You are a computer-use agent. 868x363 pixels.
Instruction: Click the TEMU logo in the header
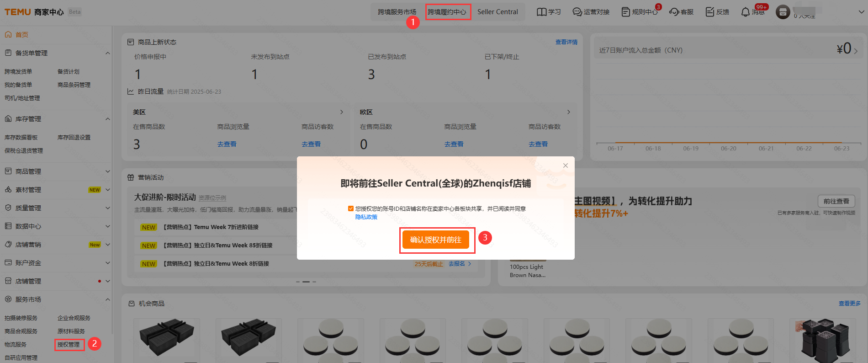point(18,12)
